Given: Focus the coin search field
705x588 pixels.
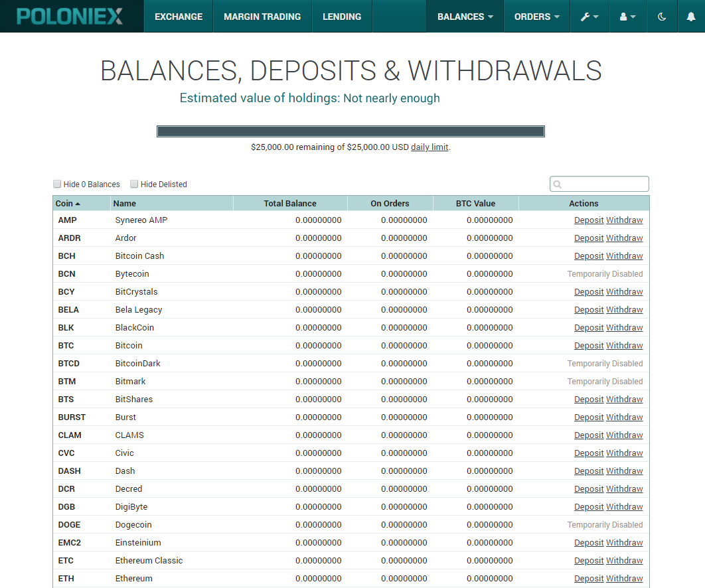Looking at the screenshot, I should click(599, 184).
